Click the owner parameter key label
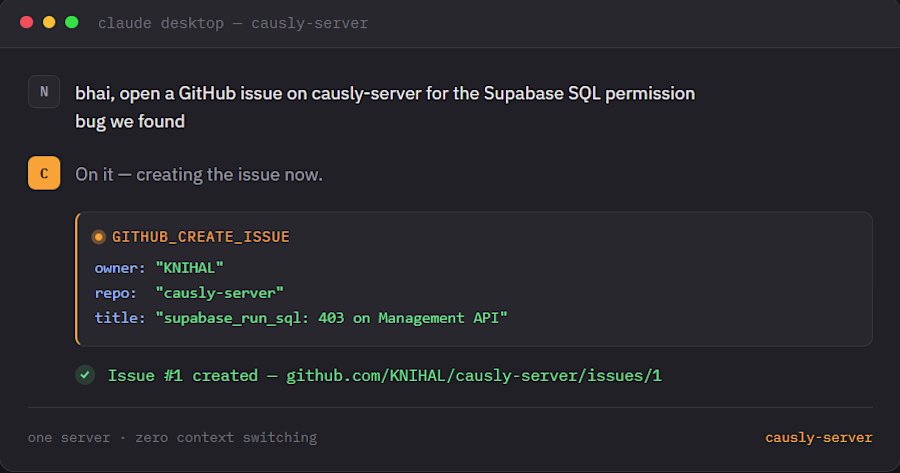900x473 pixels. pyautogui.click(x=120, y=268)
